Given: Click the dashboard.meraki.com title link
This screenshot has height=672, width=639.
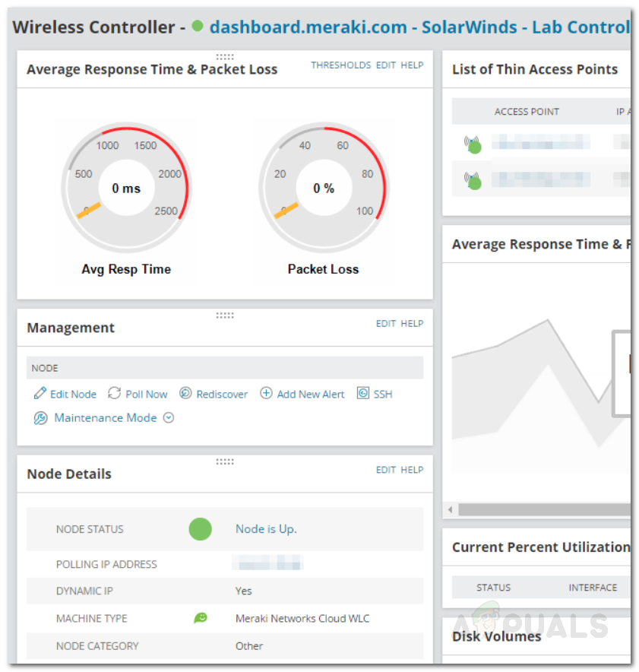Looking at the screenshot, I should [x=307, y=27].
